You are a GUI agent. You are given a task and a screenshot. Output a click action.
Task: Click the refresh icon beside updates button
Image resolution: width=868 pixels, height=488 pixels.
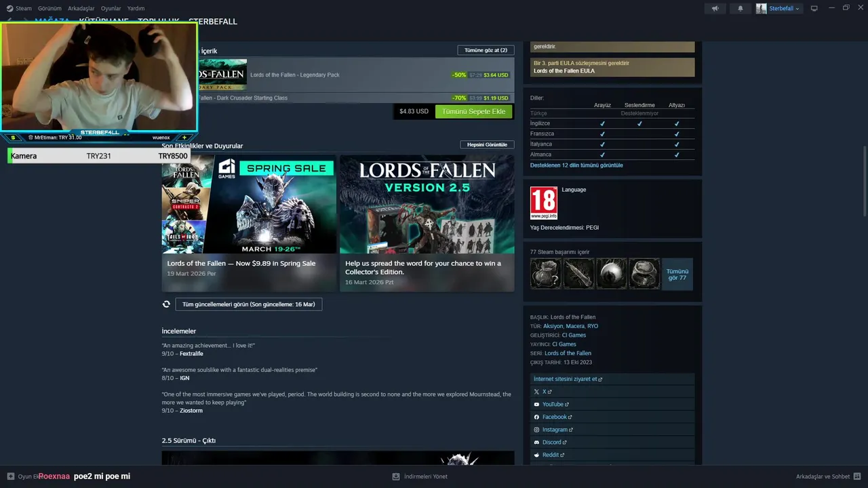coord(166,304)
